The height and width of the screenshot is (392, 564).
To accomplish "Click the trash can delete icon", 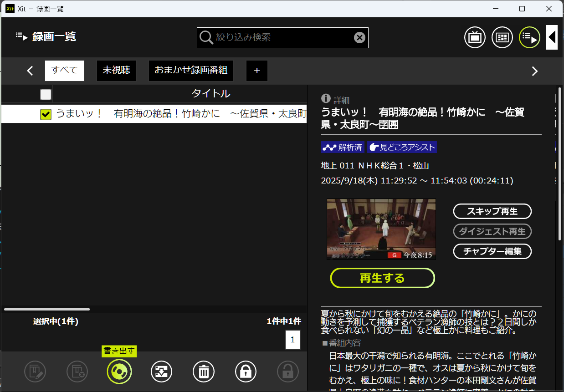I will [204, 372].
